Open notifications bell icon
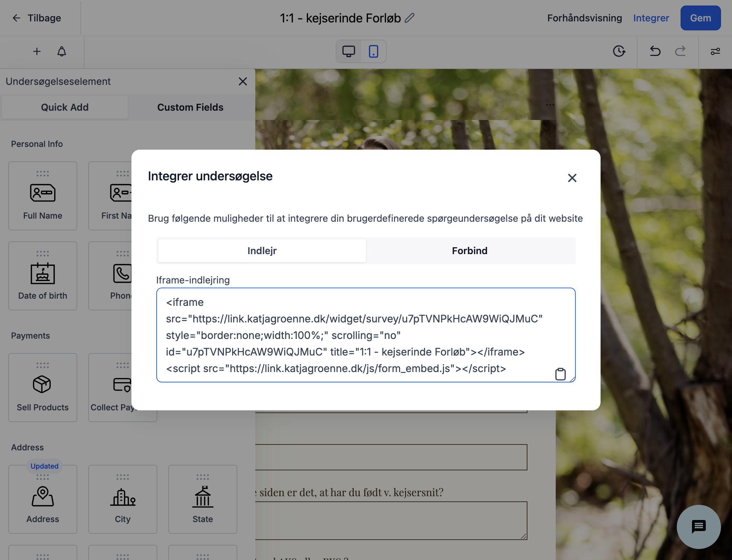 point(62,52)
